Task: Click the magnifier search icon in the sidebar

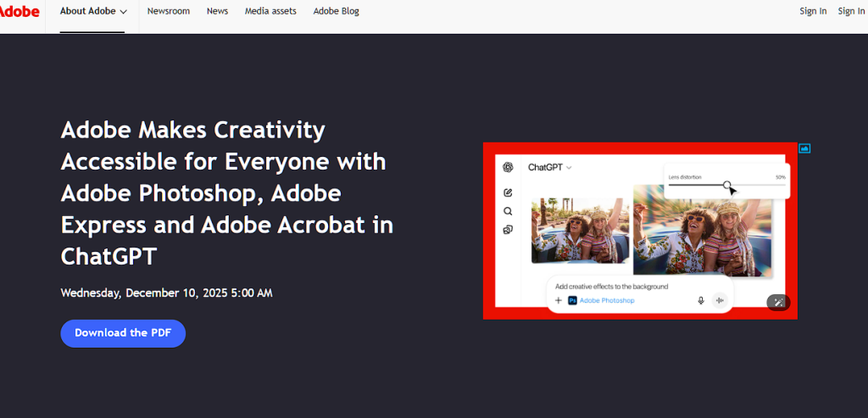Action: (508, 211)
